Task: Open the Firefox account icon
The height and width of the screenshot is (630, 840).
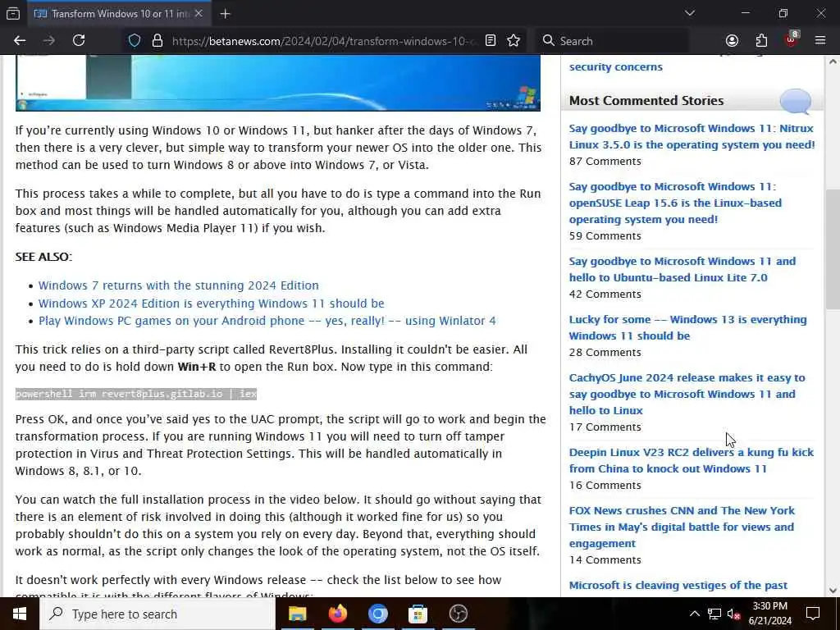Action: [x=732, y=41]
